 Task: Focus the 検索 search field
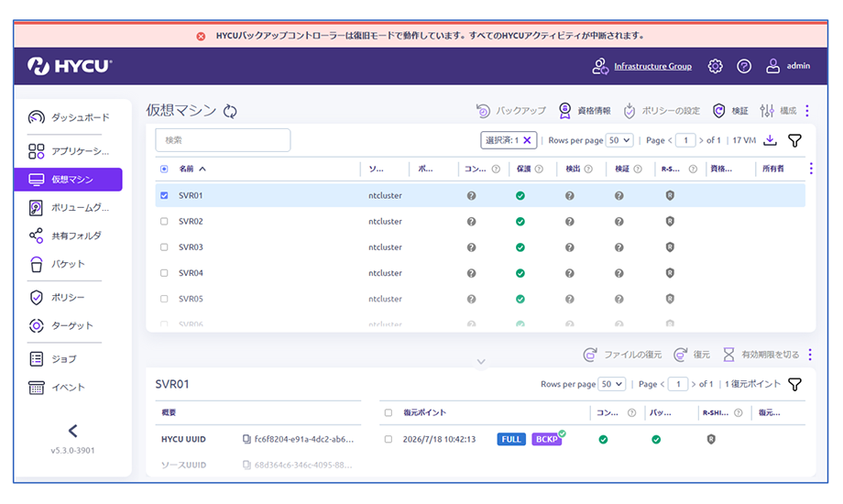(223, 140)
